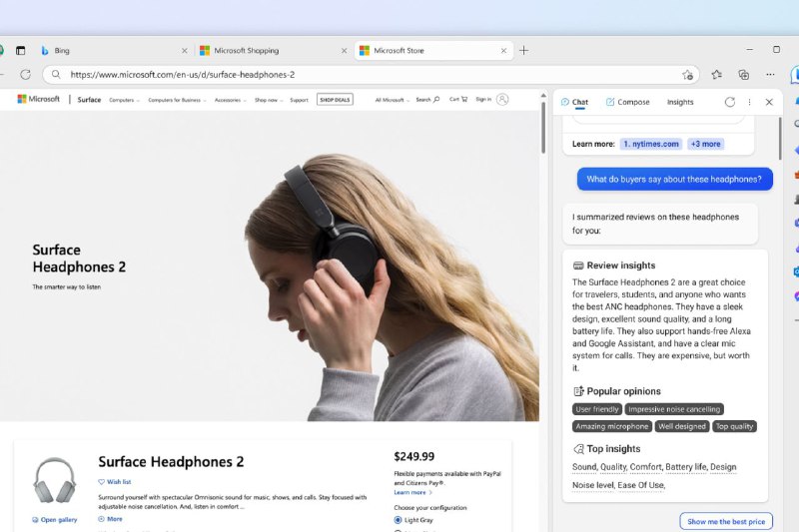Expand the Computers navigation dropdown
This screenshot has height=532, width=799.
pos(125,100)
